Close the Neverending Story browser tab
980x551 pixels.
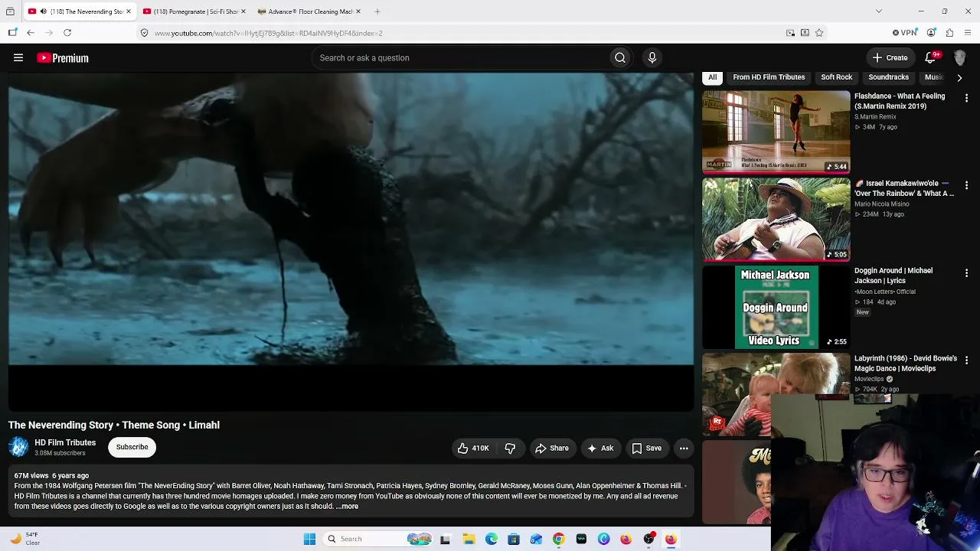[x=128, y=11]
